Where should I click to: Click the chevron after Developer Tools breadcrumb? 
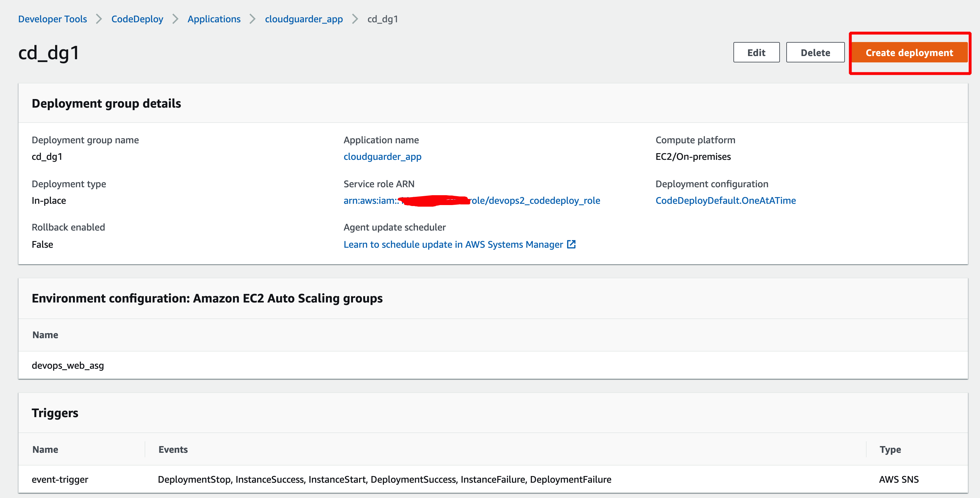click(x=99, y=19)
